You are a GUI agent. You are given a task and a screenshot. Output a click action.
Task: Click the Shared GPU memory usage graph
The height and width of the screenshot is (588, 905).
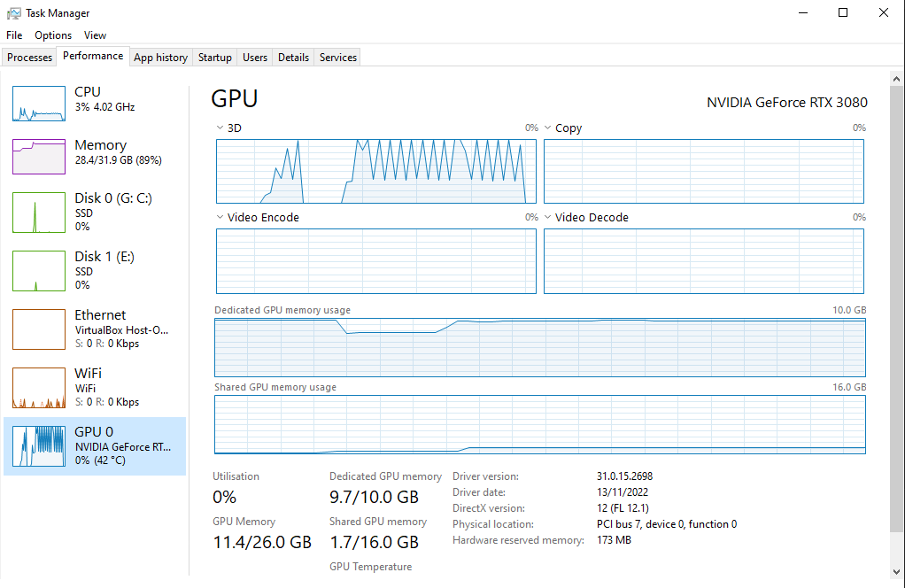click(540, 425)
